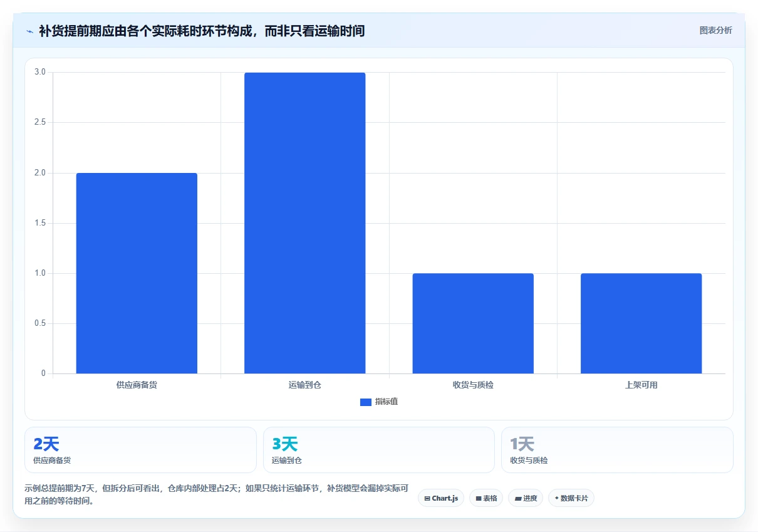Click the 2.0 y-axis tick label
This screenshot has width=758, height=532.
(x=40, y=173)
